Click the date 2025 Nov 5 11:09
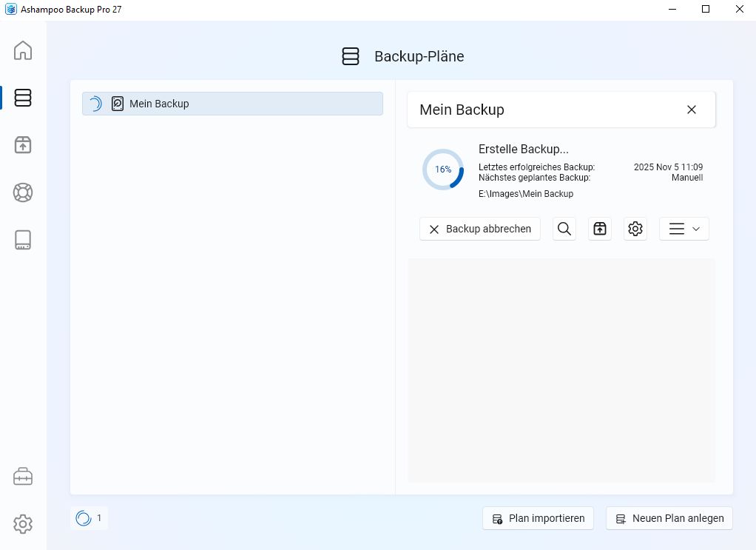Viewport: 756px width, 550px height. coord(668,167)
